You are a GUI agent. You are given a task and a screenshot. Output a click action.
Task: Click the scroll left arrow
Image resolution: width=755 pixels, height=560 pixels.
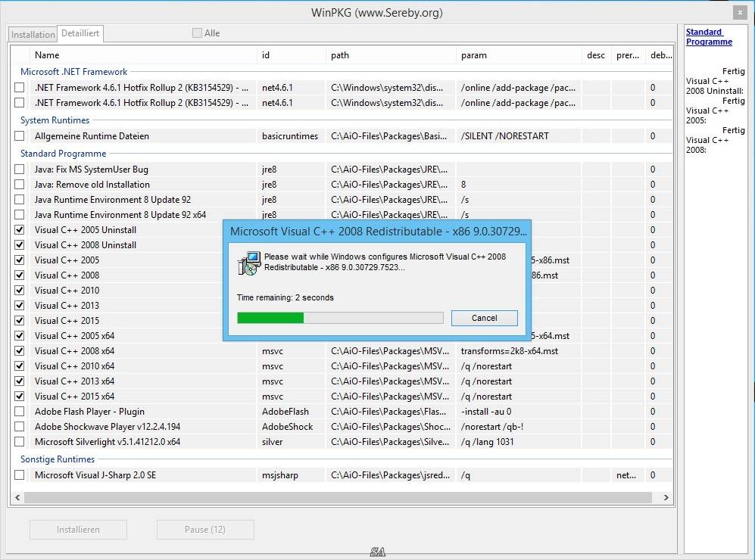(17, 497)
